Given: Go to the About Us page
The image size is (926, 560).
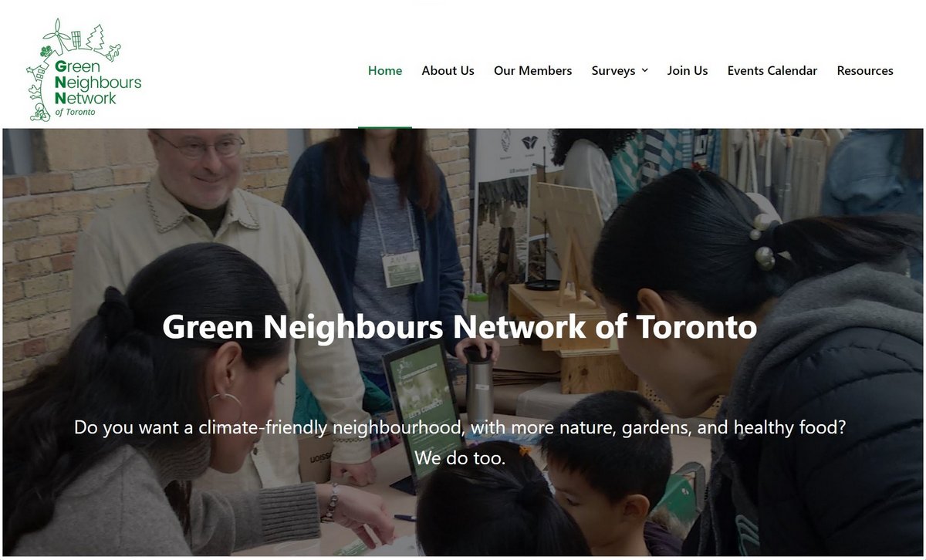Looking at the screenshot, I should pos(448,70).
